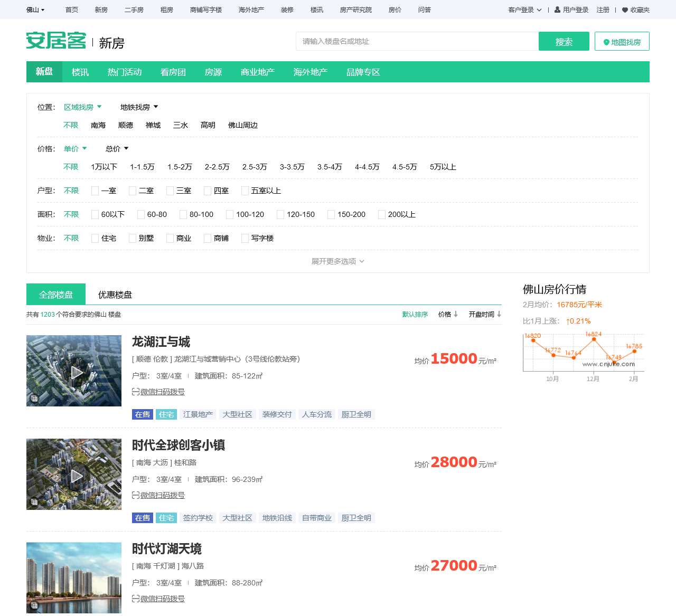
Task: Sort by opening time arrow
Action: pos(499,314)
